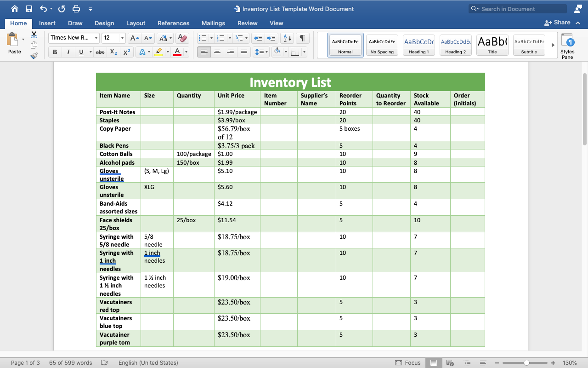The width and height of the screenshot is (588, 368).
Task: Click the zoom slider handle
Action: pos(526,362)
